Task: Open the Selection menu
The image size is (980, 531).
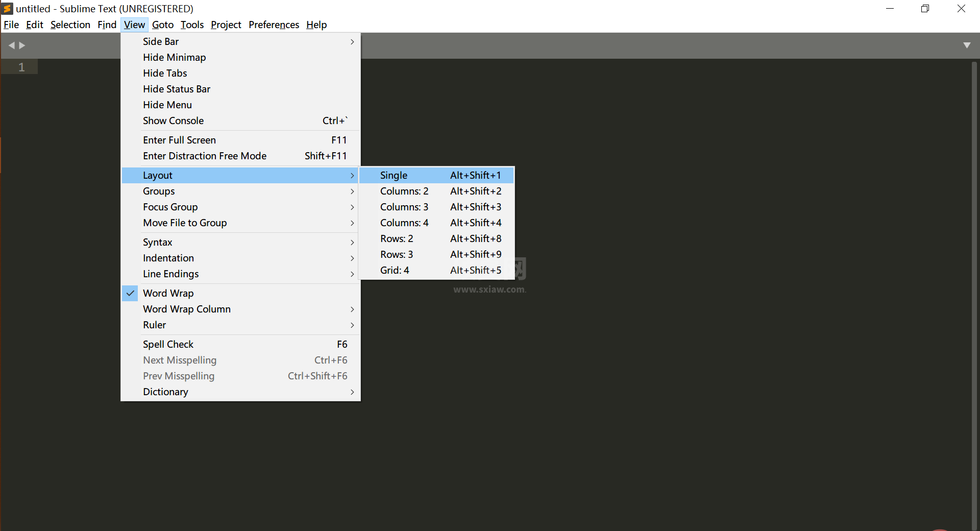Action: [x=70, y=25]
